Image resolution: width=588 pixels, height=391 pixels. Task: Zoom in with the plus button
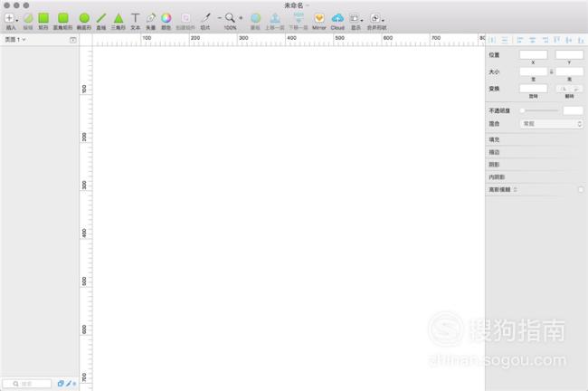click(241, 17)
